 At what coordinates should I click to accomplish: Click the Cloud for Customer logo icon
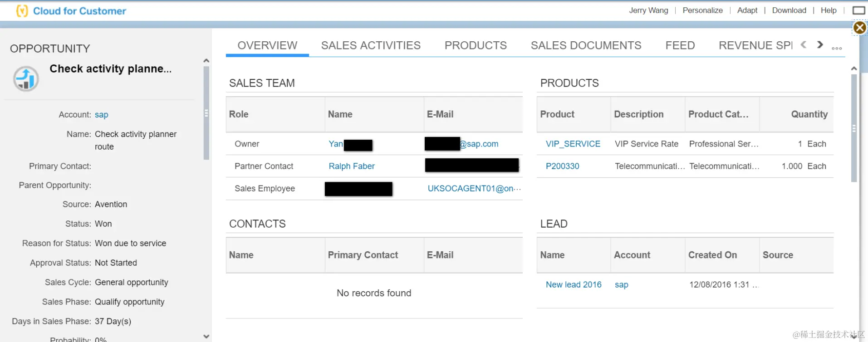coord(22,11)
